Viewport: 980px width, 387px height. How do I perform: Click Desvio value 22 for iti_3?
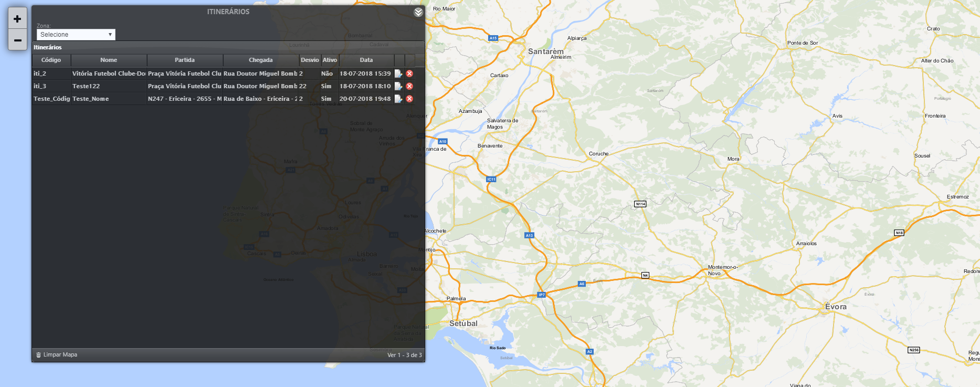[x=309, y=86]
